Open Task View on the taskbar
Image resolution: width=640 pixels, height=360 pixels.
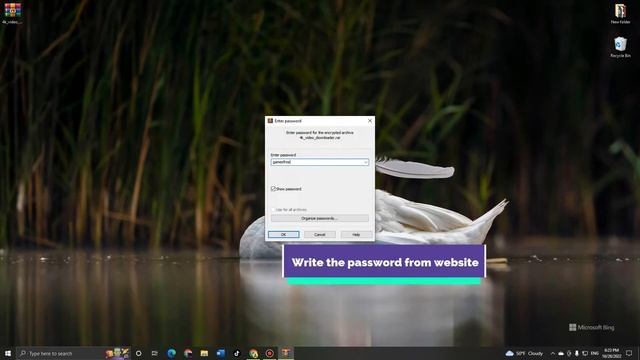155,353
